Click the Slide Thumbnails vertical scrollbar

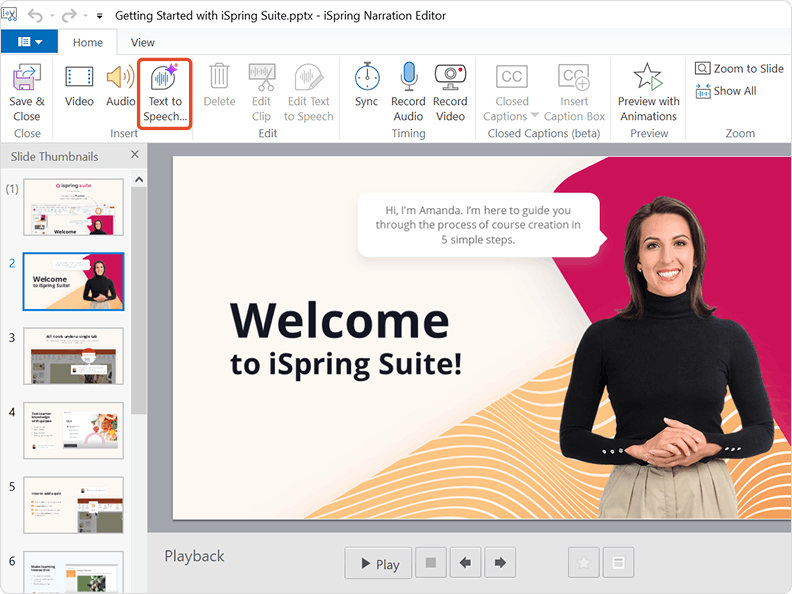(139, 301)
